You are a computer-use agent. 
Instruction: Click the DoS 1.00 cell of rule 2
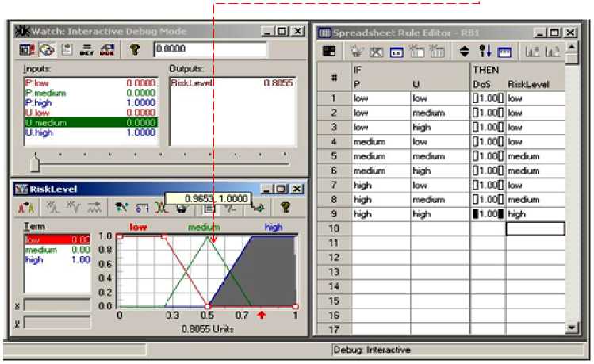[x=488, y=113]
